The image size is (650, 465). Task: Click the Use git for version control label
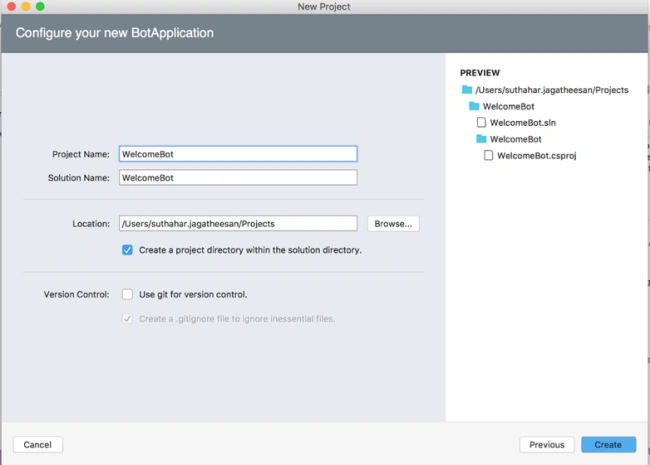[x=193, y=294]
